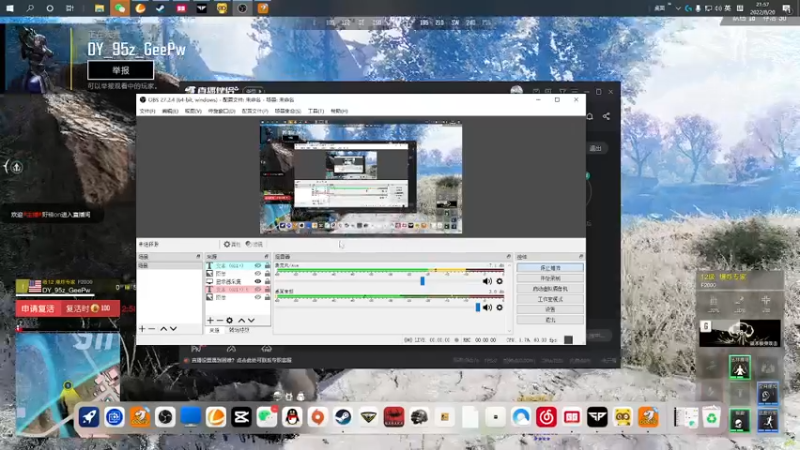Move the source down with the arrow
800x450 pixels.
coord(251,320)
